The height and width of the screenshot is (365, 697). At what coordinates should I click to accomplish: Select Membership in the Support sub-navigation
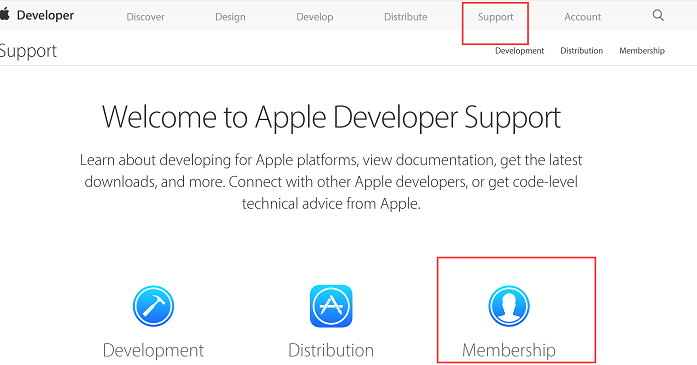642,51
